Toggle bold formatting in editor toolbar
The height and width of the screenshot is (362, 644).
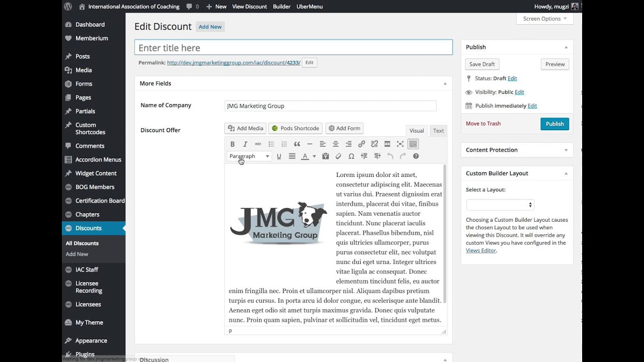click(232, 144)
